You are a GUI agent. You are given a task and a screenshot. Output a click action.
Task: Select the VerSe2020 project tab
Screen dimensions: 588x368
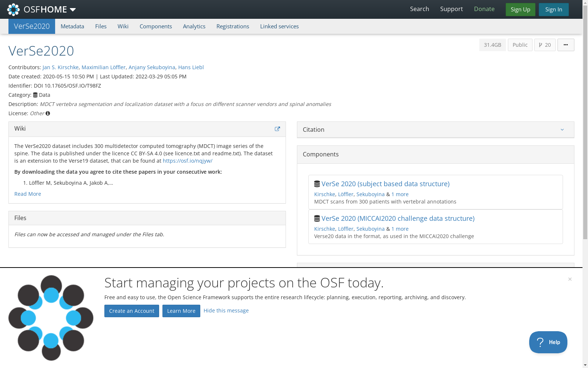click(32, 26)
